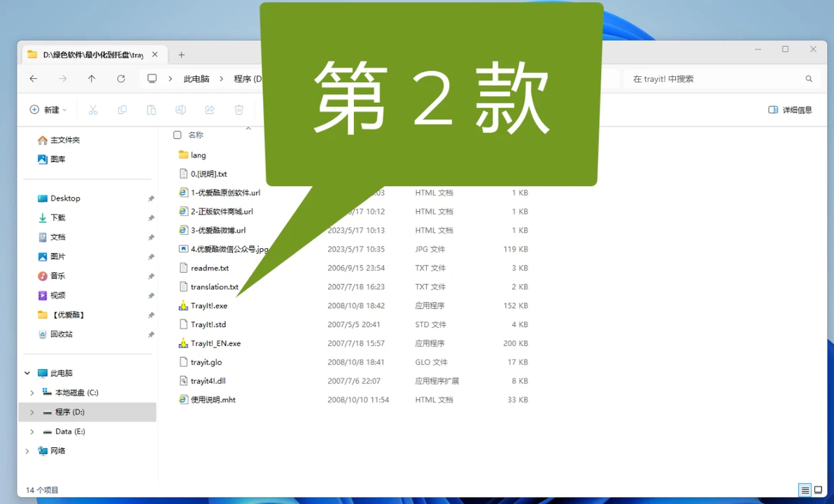Select 使用说明.mht file icon
This screenshot has width=834, height=504.
pos(183,400)
